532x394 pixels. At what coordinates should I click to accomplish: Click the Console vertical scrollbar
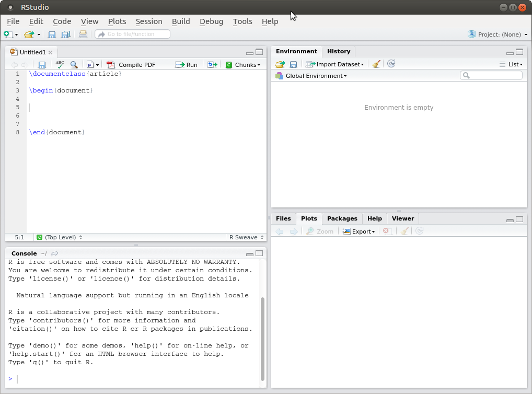[263, 339]
